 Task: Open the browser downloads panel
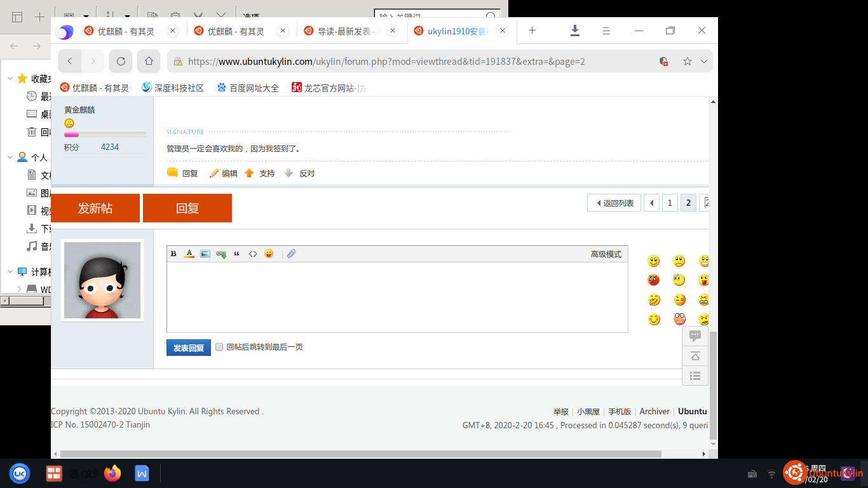pos(575,30)
